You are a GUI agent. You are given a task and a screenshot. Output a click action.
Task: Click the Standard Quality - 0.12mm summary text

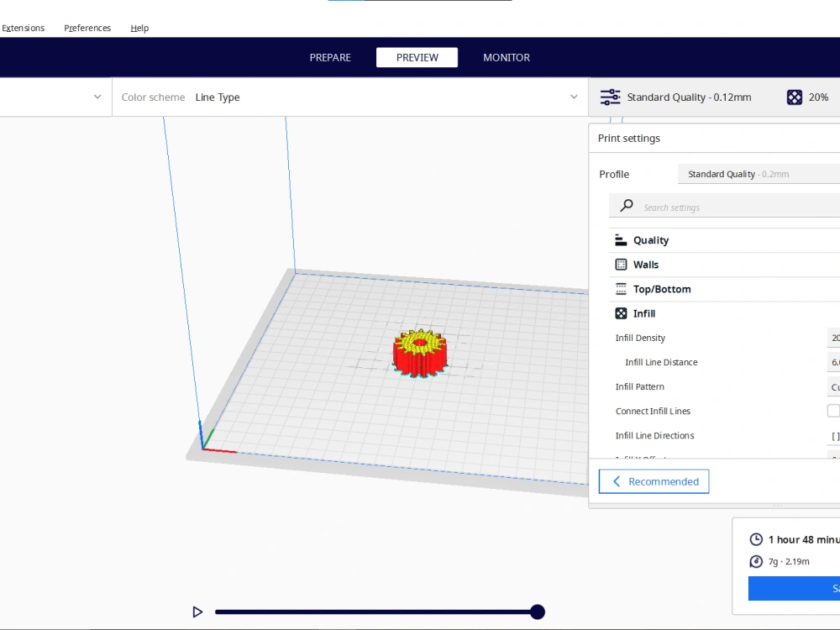pos(689,97)
